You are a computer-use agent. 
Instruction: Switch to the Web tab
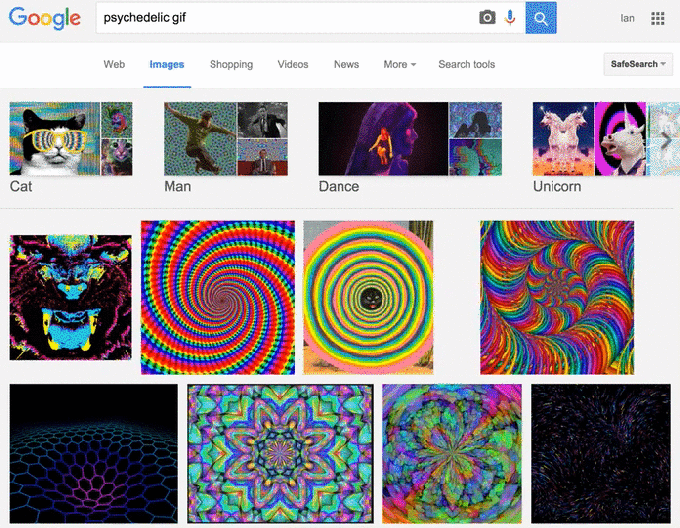[x=114, y=65]
